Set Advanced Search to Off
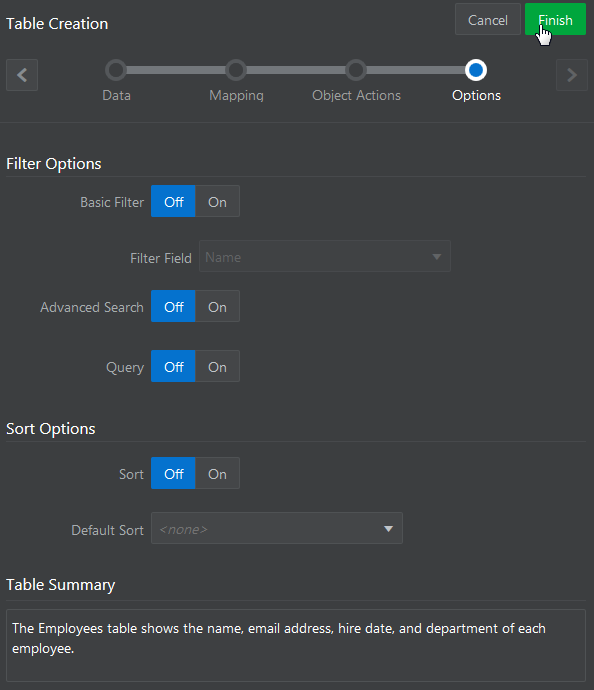 pyautogui.click(x=173, y=306)
